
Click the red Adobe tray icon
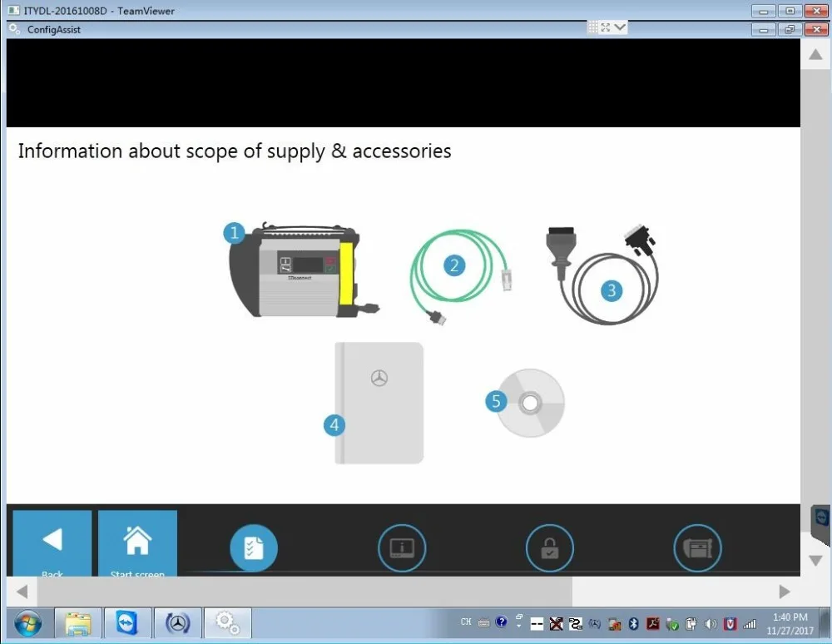pyautogui.click(x=652, y=624)
